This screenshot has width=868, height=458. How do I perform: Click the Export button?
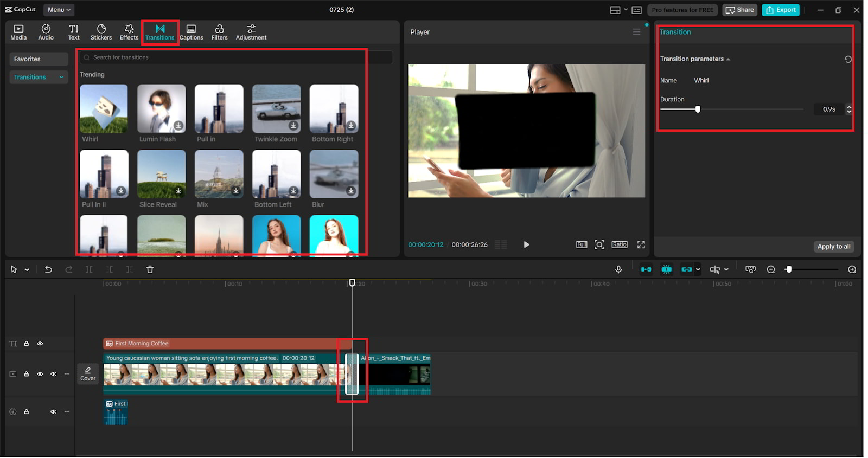781,10
